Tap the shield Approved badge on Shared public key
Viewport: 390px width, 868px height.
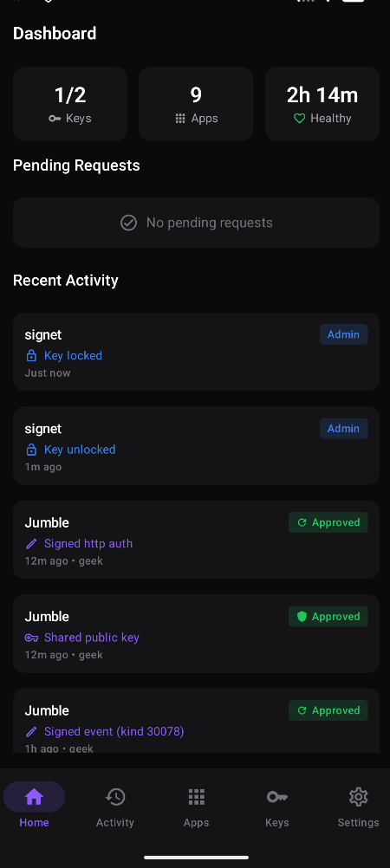(328, 617)
